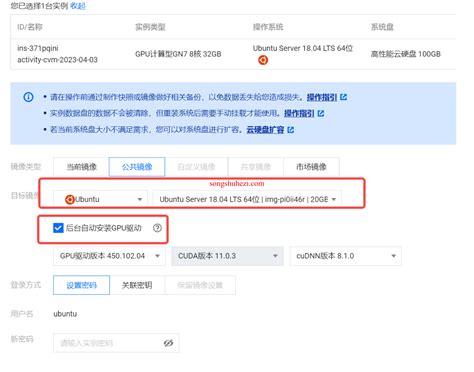Image resolution: width=474 pixels, height=372 pixels.
Task: Click external link icon after second 操作指引
Action: pyautogui.click(x=321, y=114)
